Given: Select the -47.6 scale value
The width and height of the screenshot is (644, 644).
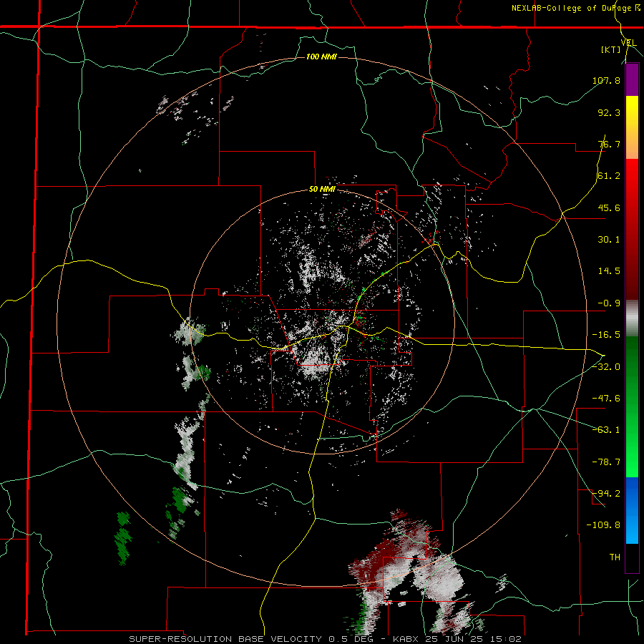Looking at the screenshot, I should point(606,399).
